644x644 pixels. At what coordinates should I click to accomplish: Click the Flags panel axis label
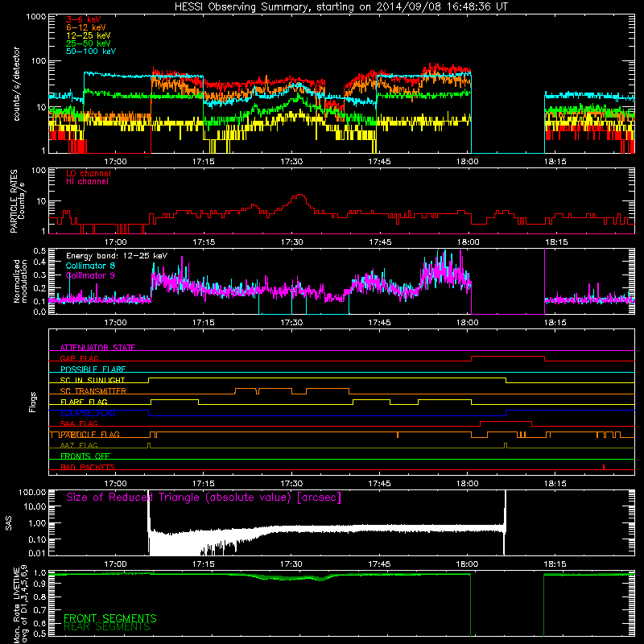click(x=33, y=402)
